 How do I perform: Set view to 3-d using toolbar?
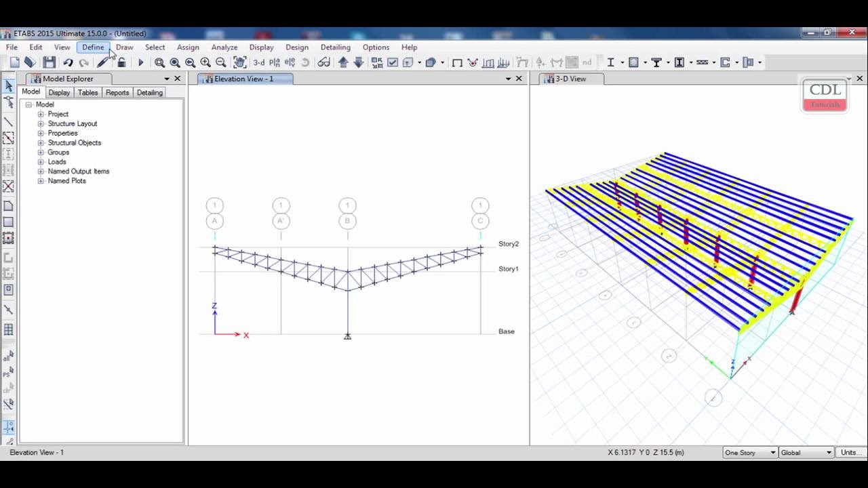(x=259, y=62)
